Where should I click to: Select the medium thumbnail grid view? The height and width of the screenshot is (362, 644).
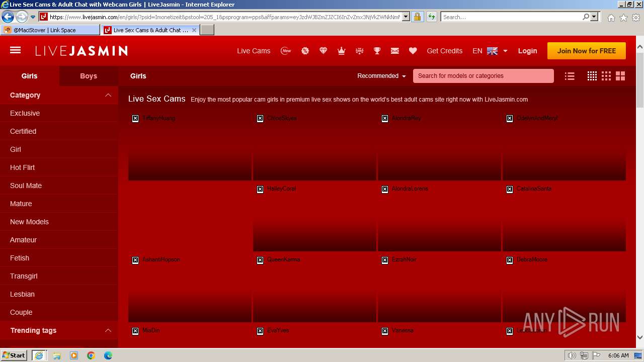[606, 76]
